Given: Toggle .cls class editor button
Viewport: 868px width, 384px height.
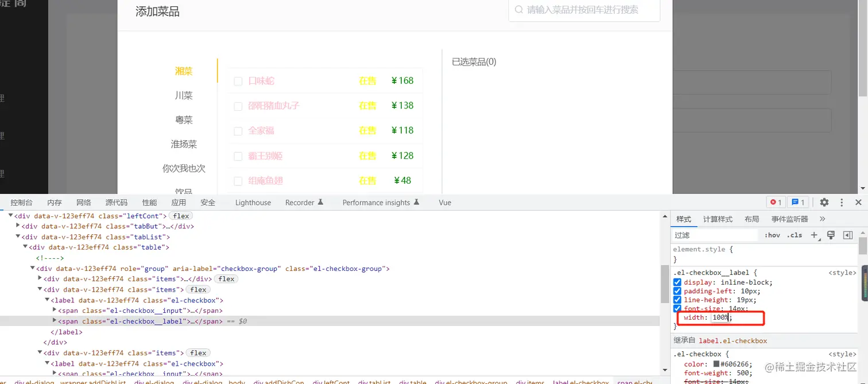Looking at the screenshot, I should [x=795, y=235].
